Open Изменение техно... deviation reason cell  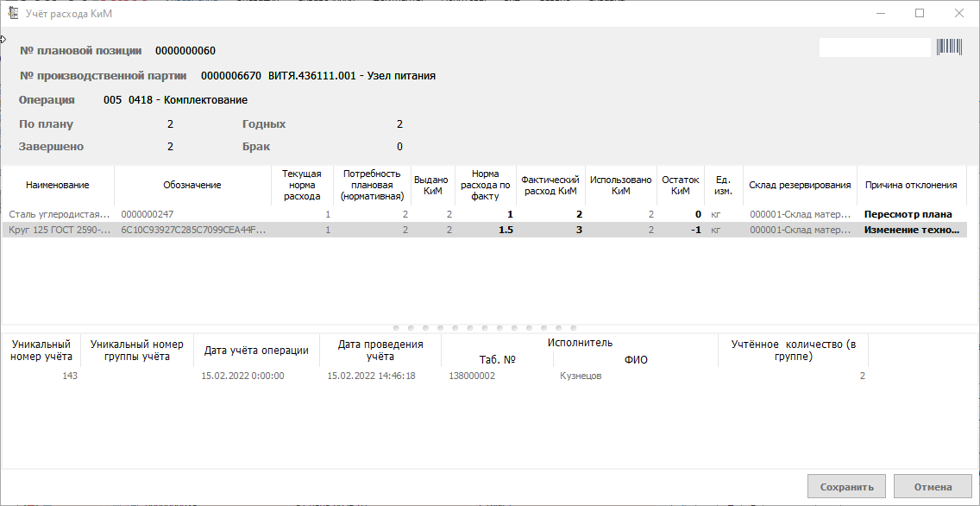tap(911, 231)
